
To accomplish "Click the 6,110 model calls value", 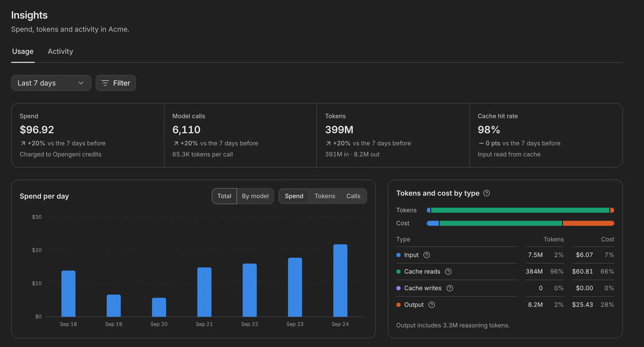I will (186, 130).
